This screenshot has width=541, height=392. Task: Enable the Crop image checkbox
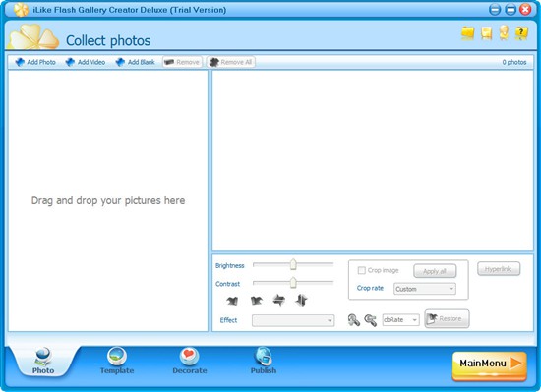(361, 270)
